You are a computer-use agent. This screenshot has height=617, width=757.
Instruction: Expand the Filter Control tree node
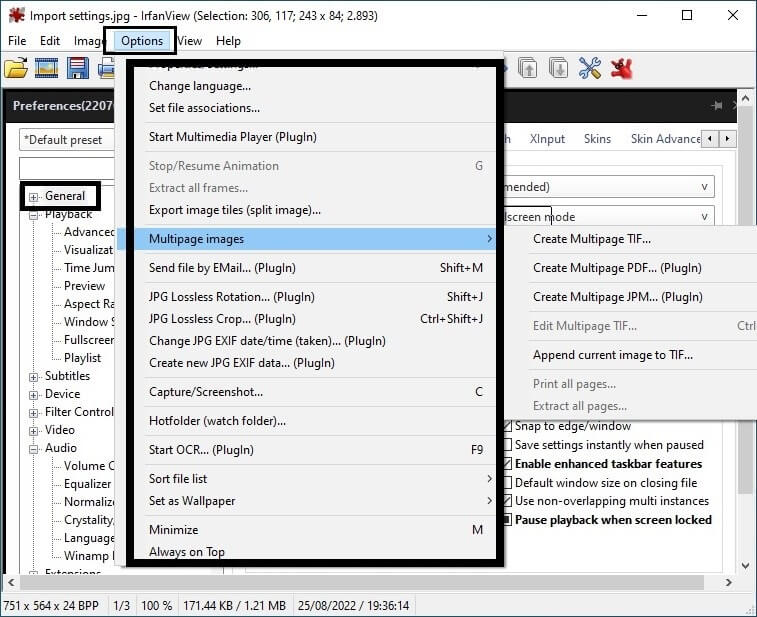[x=33, y=413]
